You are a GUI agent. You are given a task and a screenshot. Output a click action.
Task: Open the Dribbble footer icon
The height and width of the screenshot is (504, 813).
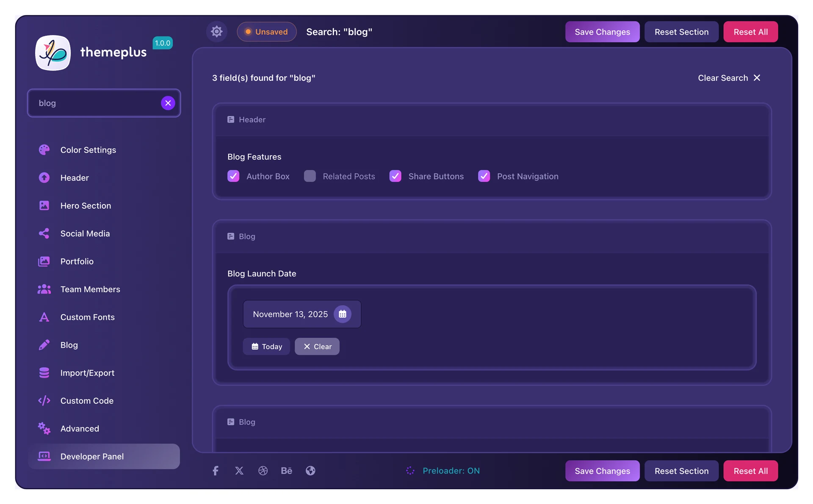point(263,471)
